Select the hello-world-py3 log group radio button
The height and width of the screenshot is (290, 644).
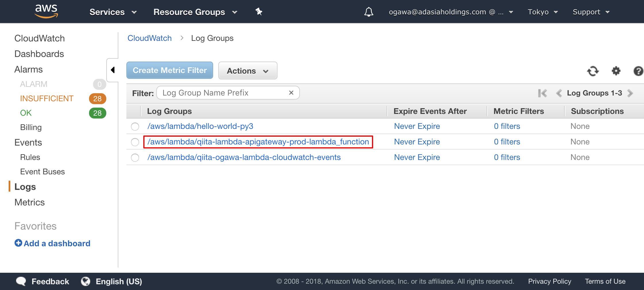pyautogui.click(x=135, y=126)
